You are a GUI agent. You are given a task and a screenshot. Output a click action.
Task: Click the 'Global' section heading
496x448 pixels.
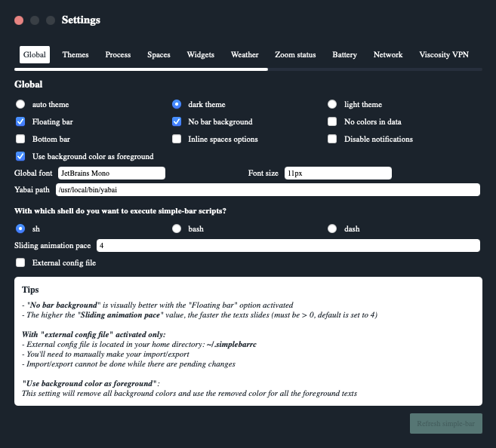pyautogui.click(x=28, y=84)
